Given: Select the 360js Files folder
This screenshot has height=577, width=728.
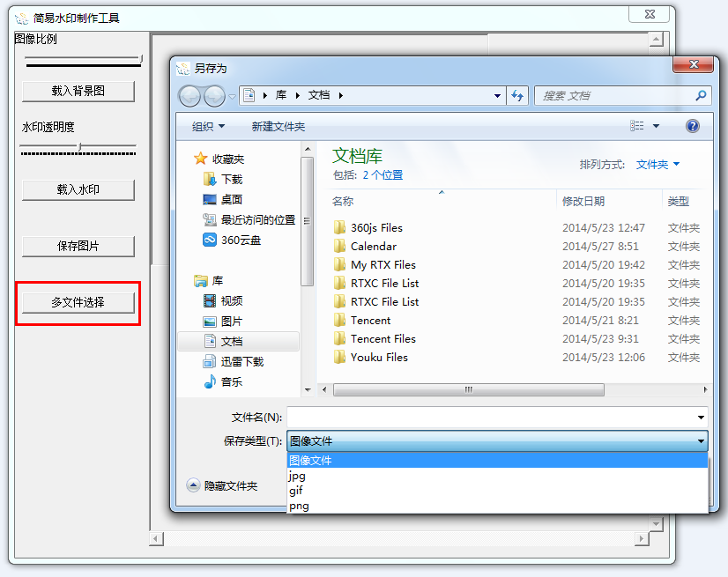Looking at the screenshot, I should (376, 228).
